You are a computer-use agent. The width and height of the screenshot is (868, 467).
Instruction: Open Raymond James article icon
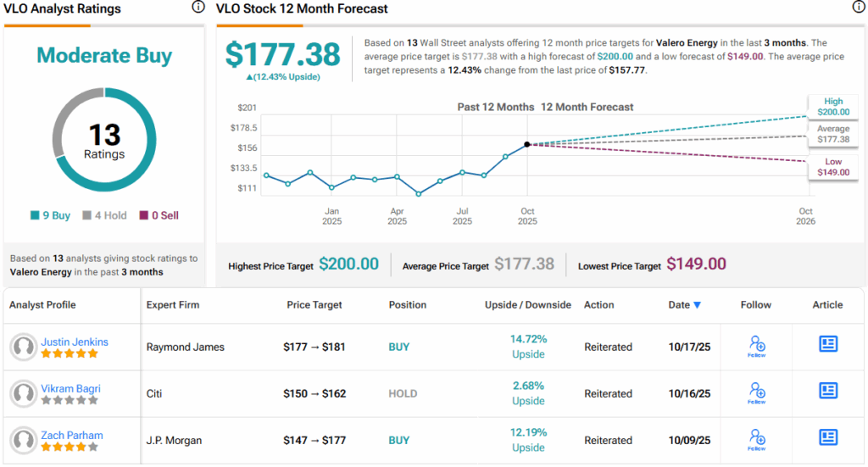click(828, 343)
